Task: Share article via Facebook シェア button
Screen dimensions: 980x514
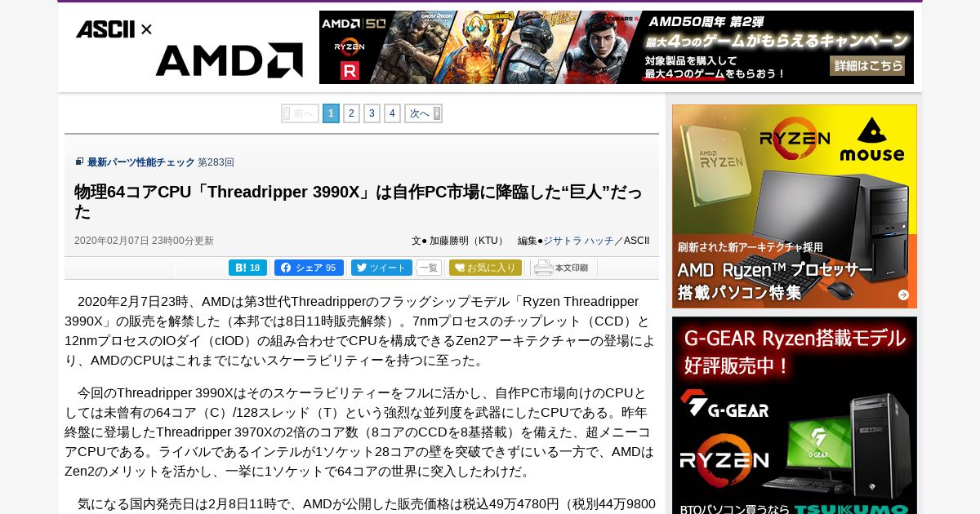Action: coord(309,268)
